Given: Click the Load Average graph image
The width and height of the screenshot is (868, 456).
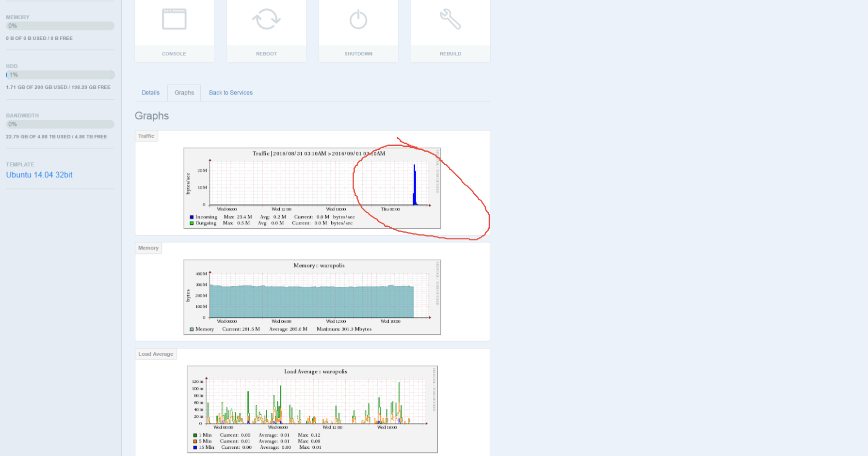Looking at the screenshot, I should (312, 409).
